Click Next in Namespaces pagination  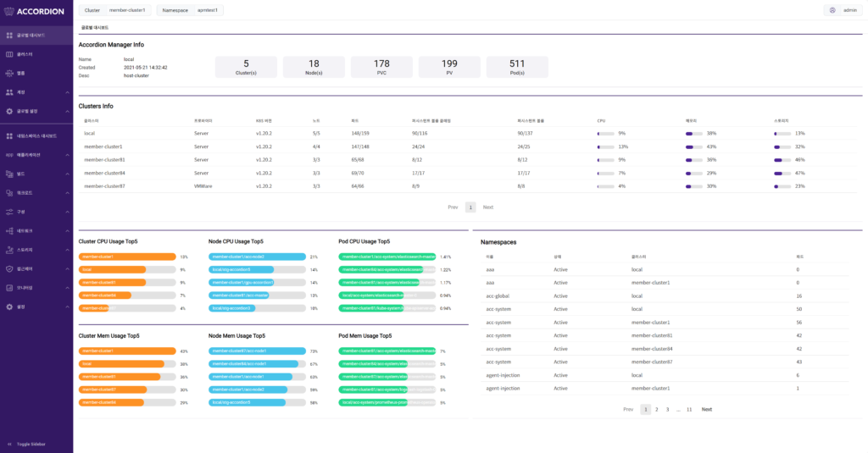coord(707,409)
